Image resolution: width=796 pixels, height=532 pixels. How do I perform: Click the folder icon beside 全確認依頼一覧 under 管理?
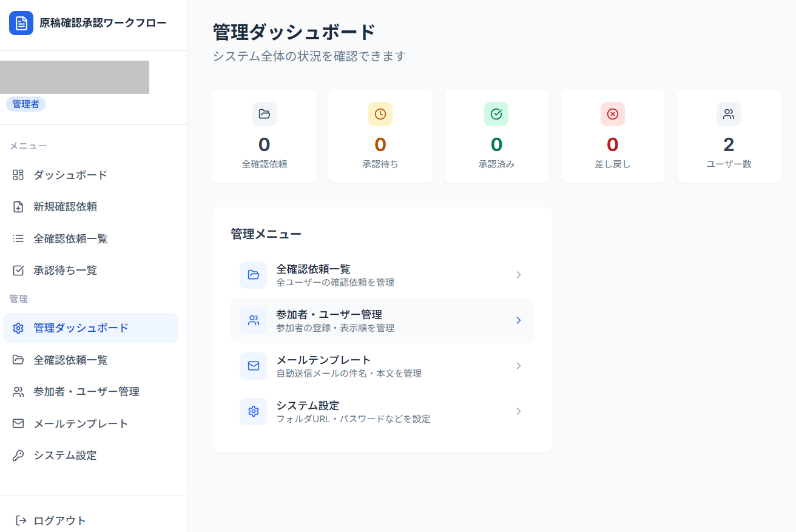coord(18,360)
